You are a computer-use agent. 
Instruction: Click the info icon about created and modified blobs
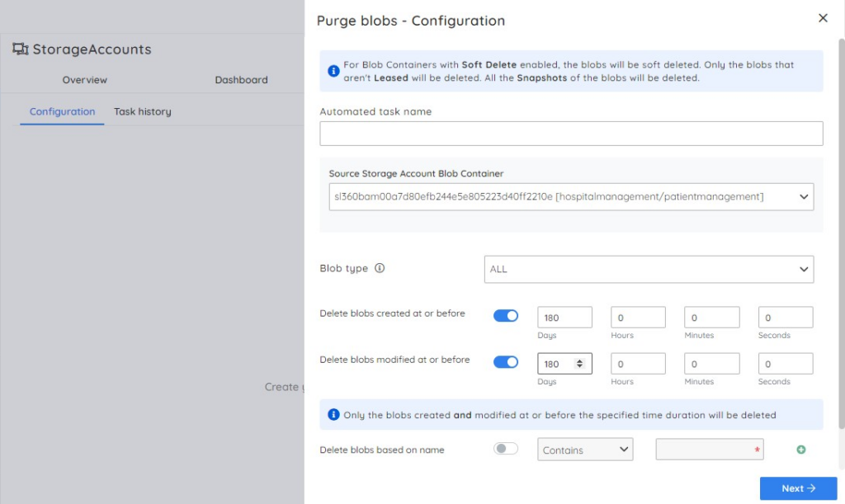click(x=333, y=414)
